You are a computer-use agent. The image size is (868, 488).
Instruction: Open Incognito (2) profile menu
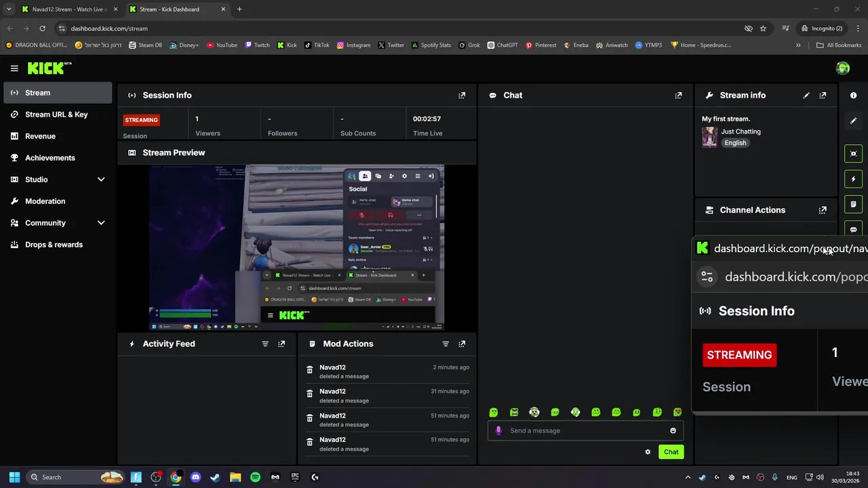point(822,28)
